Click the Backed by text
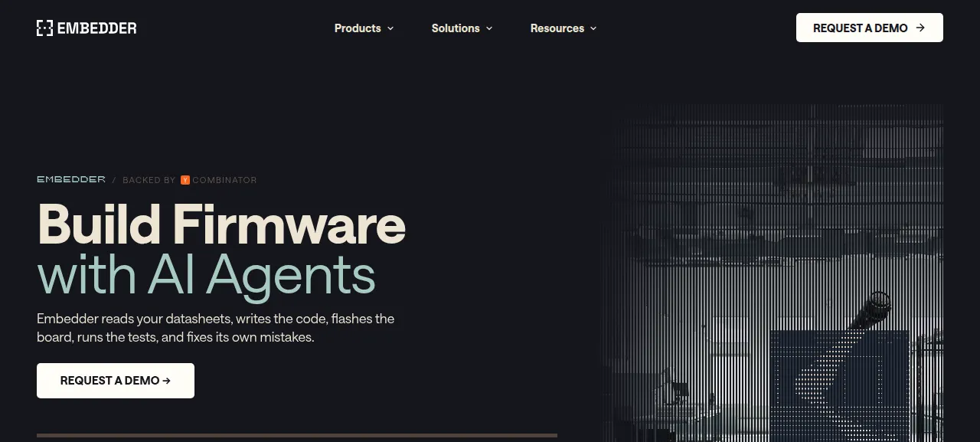 click(x=149, y=180)
